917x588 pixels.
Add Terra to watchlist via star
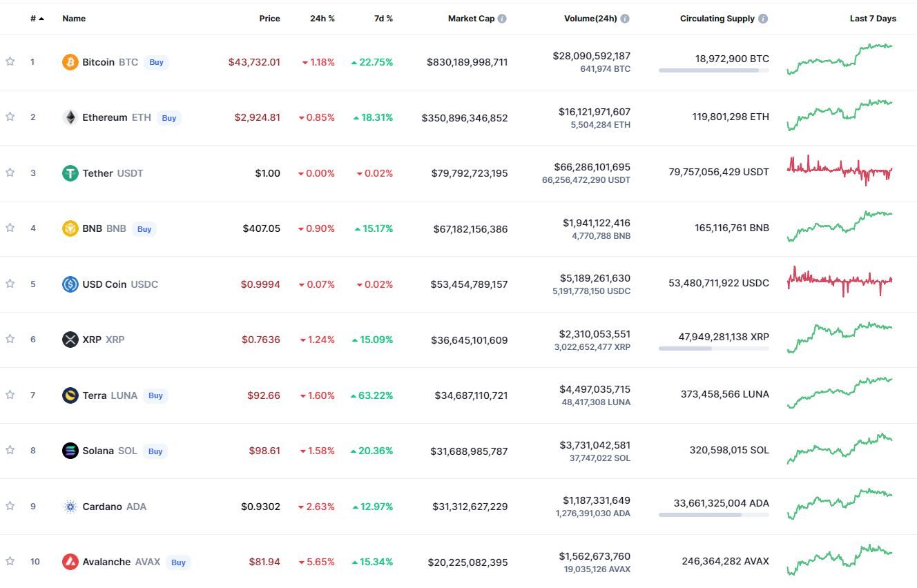pos(10,395)
